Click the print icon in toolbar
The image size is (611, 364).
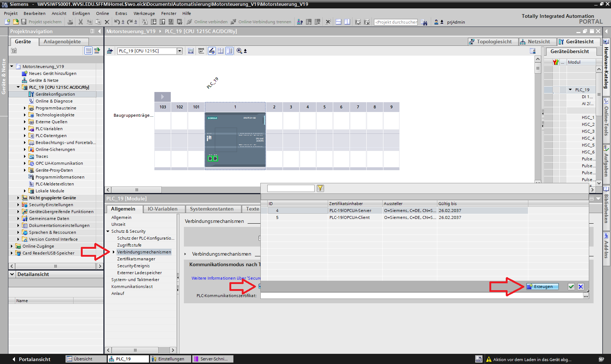[70, 22]
